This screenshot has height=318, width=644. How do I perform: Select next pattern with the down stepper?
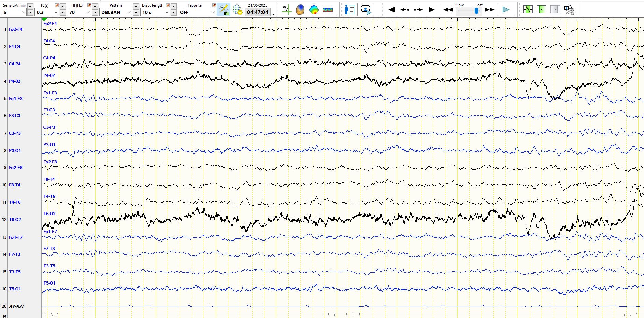tap(136, 12)
